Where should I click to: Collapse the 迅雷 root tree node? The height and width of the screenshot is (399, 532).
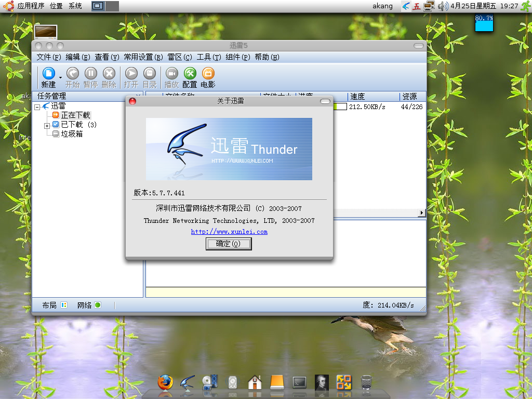point(37,107)
